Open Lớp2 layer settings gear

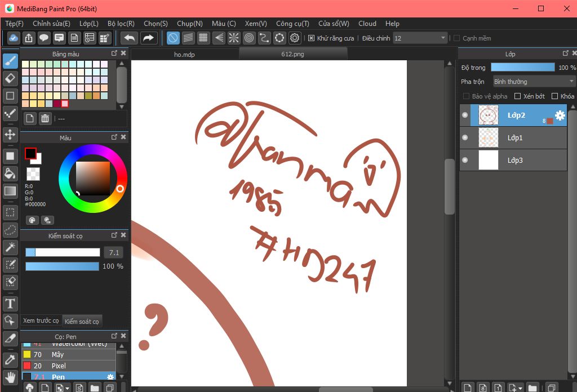[560, 115]
